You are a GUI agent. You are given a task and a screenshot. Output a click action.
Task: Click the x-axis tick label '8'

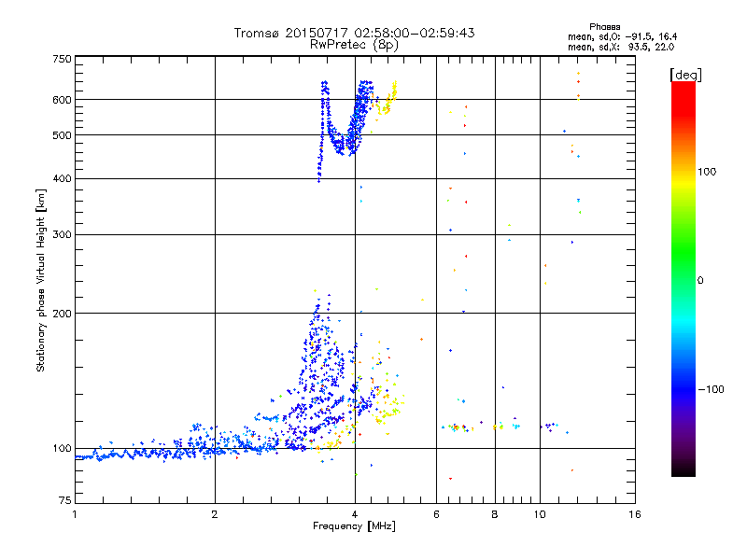[x=495, y=514]
